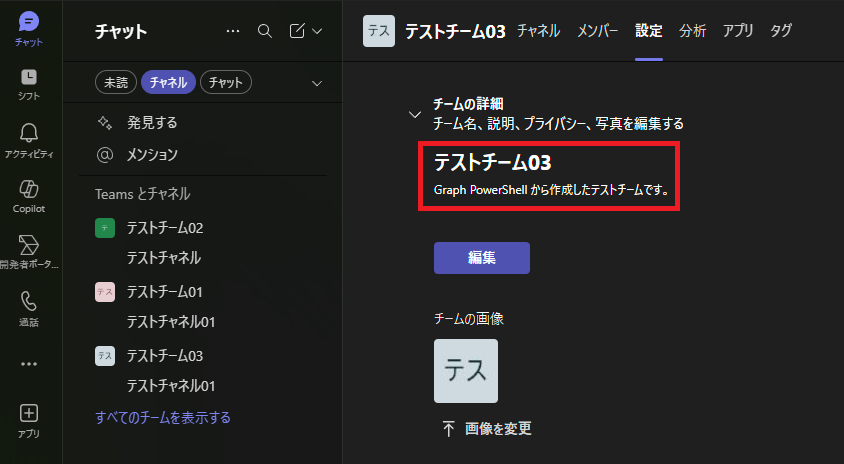Click the Graph PowerShell description text
The image size is (844, 464).
[x=551, y=190]
